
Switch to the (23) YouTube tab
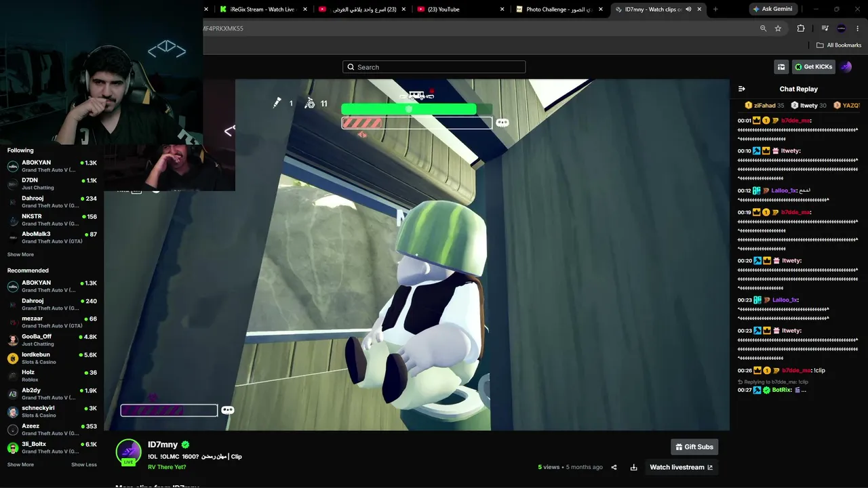coord(460,9)
